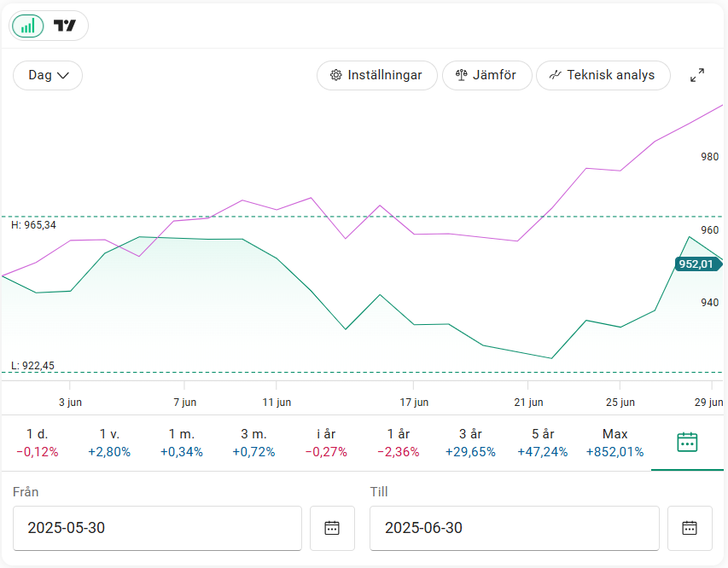The height and width of the screenshot is (568, 728).
Task: Click the 952,01 current price label
Action: coord(698,264)
